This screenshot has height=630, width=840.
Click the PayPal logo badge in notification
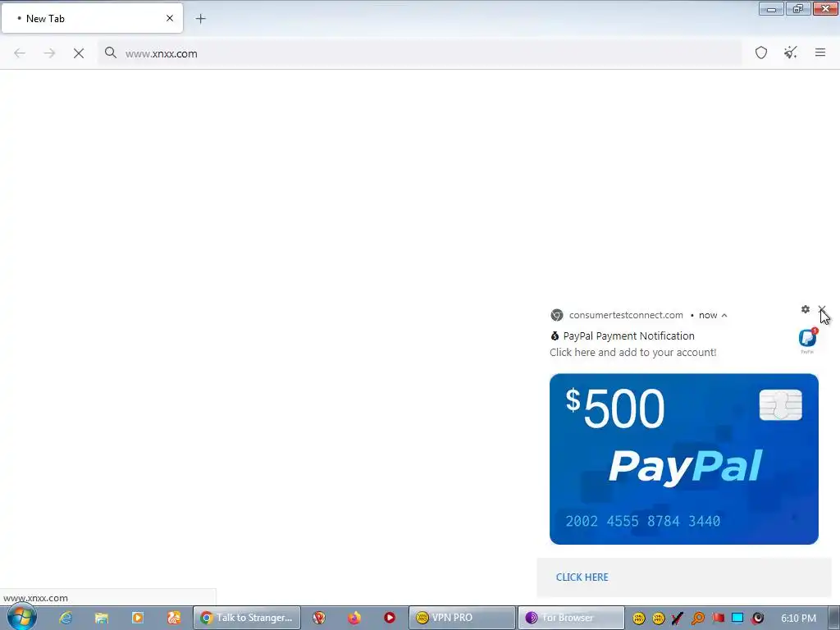pos(807,339)
